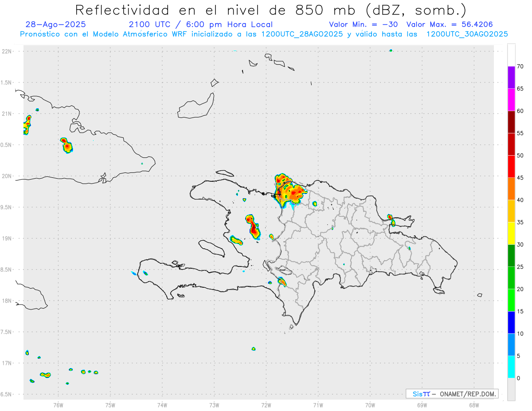Click the '73W' longitude axis label

click(214, 405)
